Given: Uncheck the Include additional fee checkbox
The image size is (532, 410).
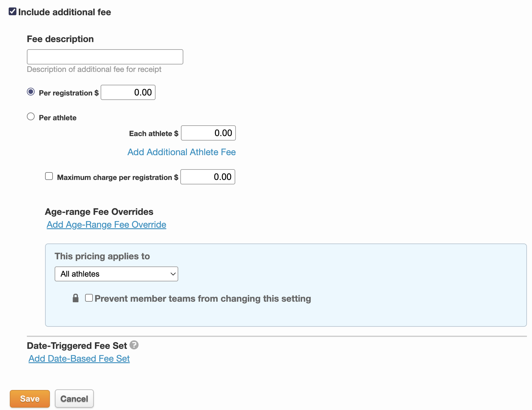Looking at the screenshot, I should point(13,12).
